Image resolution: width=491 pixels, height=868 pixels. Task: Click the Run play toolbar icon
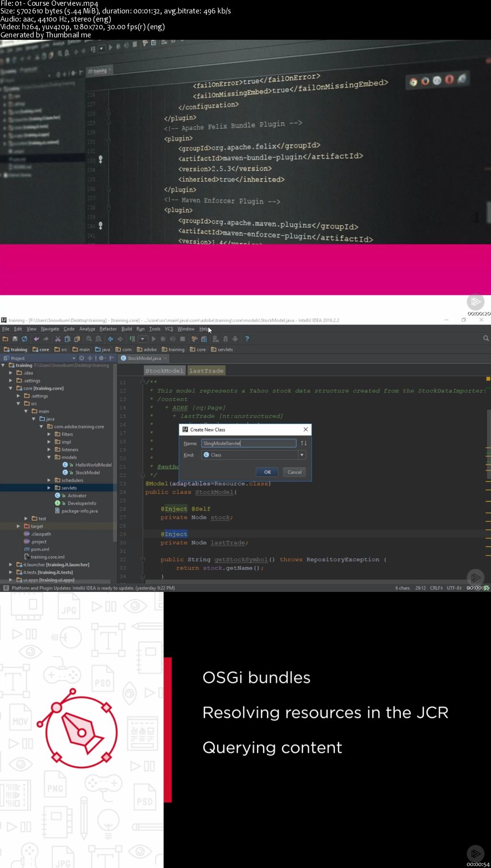(154, 339)
